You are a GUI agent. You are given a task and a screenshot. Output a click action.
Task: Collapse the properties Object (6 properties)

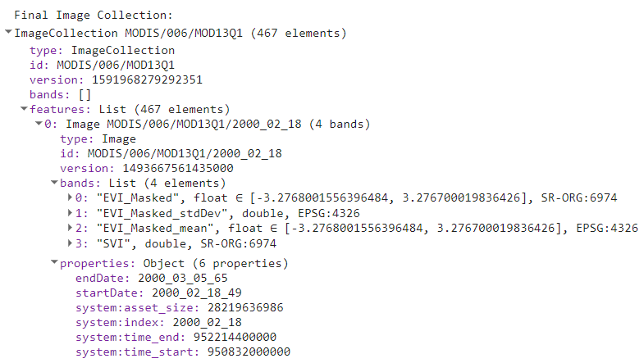[54, 264]
